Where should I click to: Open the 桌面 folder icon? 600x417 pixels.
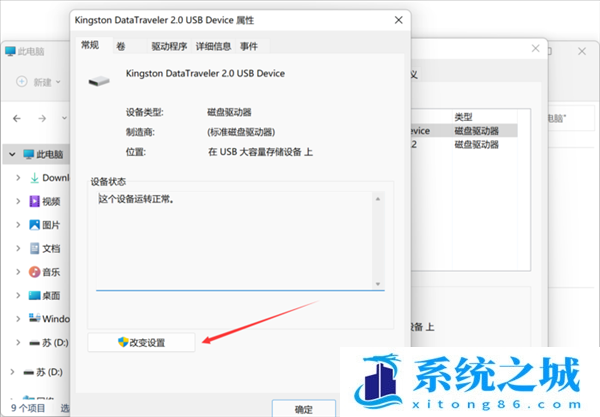pos(34,295)
